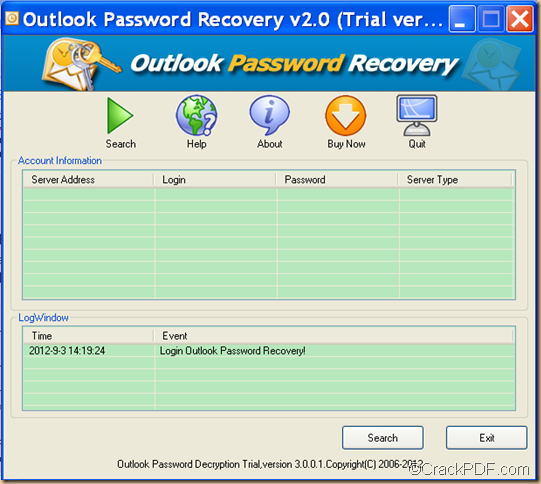Open the About info bubble icon
The width and height of the screenshot is (541, 484).
(x=269, y=116)
